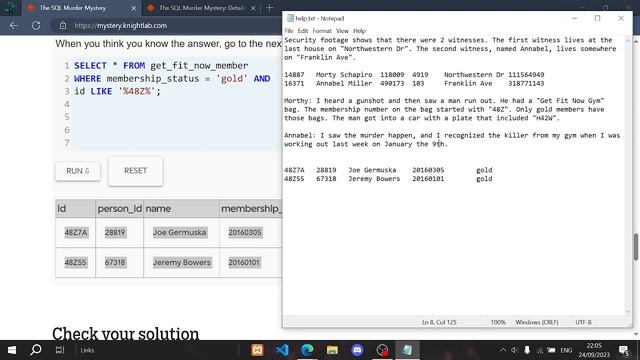The height and width of the screenshot is (360, 640).
Task: Open Notepad Edit menu
Action: click(x=302, y=31)
